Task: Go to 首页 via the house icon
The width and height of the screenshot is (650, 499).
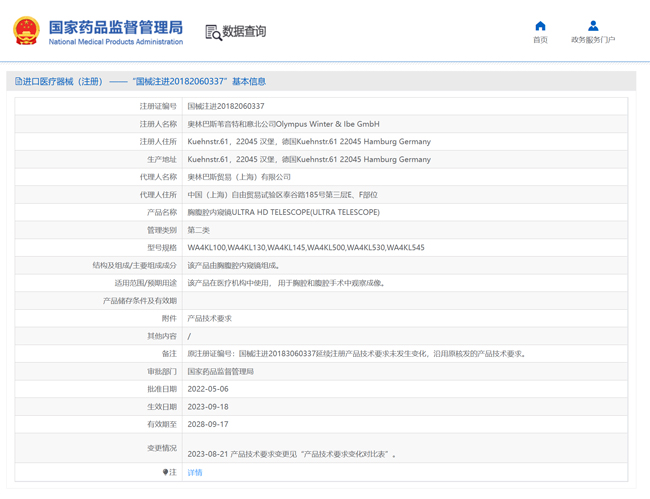Action: pyautogui.click(x=540, y=26)
